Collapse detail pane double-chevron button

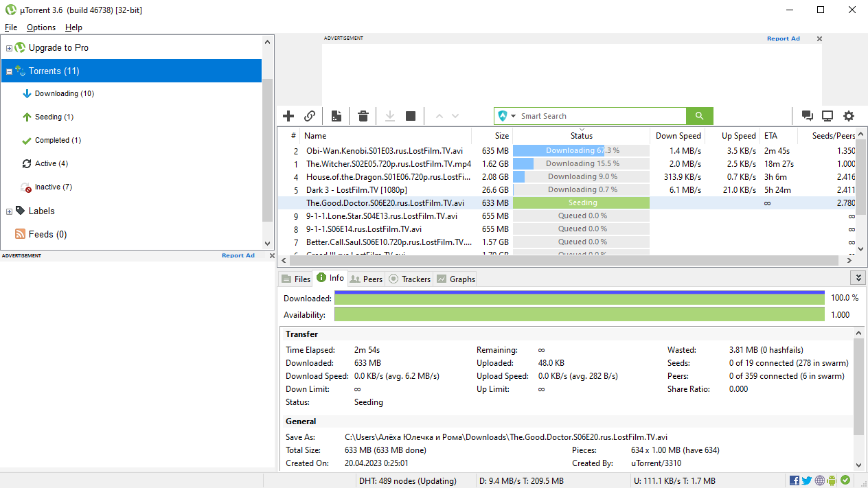tap(857, 277)
